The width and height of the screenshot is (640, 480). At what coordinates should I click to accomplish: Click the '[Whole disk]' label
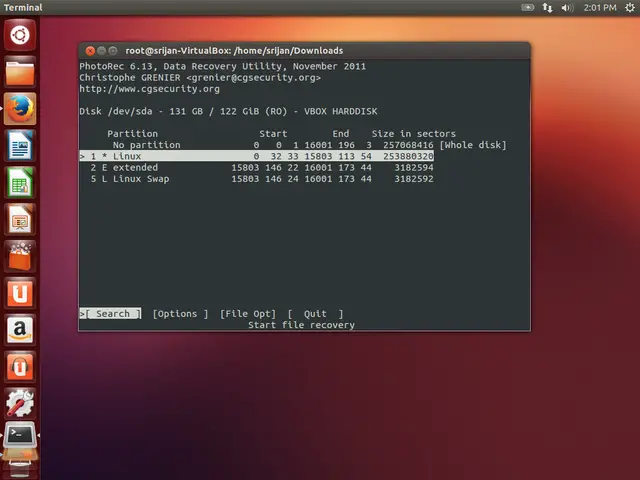point(473,145)
